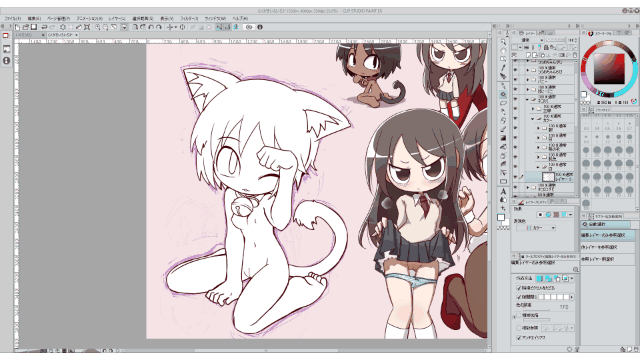Enable the 複数参照 checkbox
This screenshot has width=640, height=360.
(x=519, y=328)
